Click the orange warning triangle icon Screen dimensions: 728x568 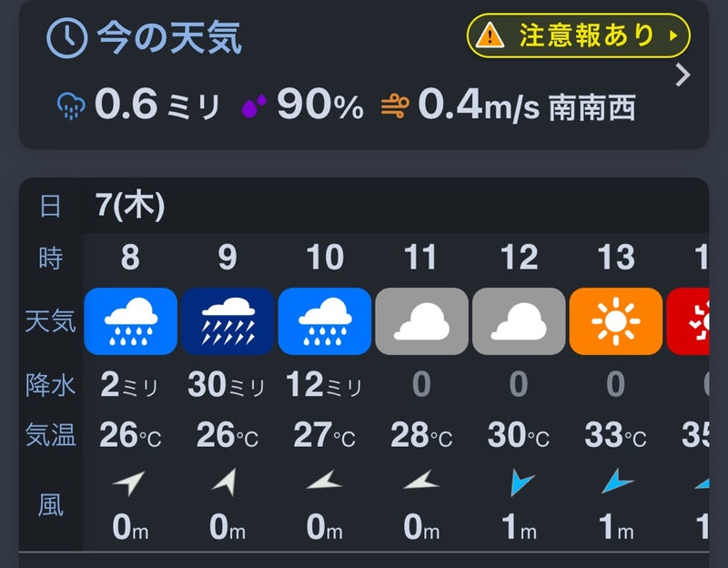[x=490, y=35]
